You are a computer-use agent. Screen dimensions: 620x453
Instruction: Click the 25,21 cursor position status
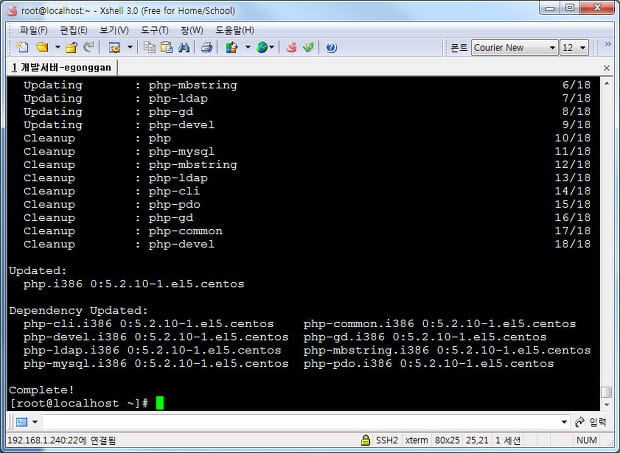point(477,440)
